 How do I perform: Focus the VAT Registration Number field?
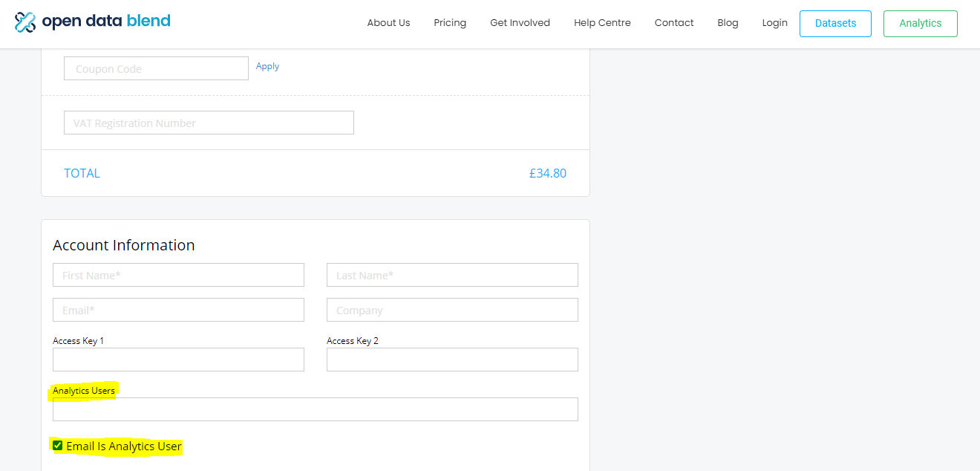click(x=209, y=123)
